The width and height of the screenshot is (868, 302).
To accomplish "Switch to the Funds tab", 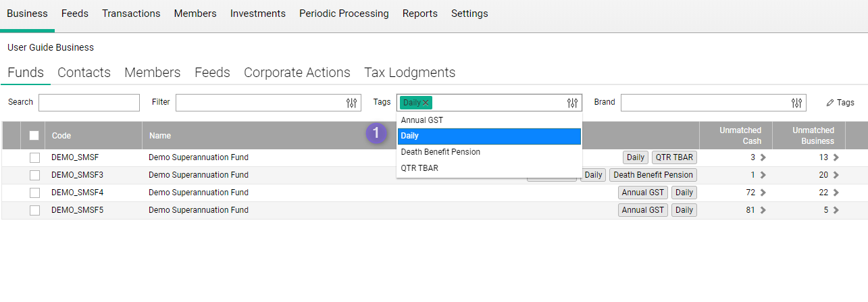I will click(x=26, y=72).
